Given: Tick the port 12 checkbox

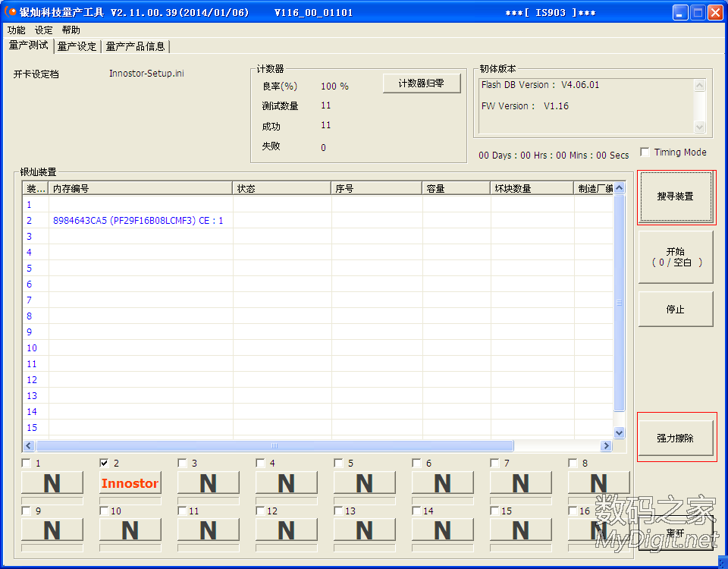Looking at the screenshot, I should [x=260, y=511].
